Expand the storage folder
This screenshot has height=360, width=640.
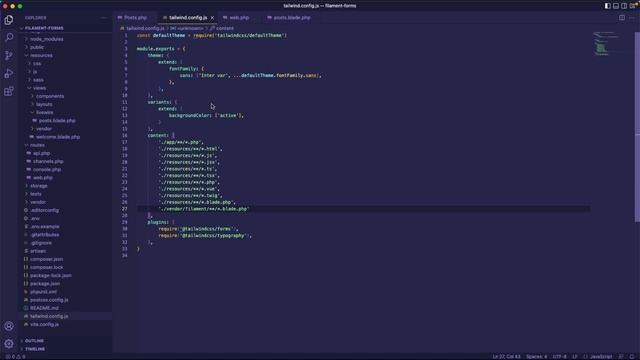coord(39,186)
